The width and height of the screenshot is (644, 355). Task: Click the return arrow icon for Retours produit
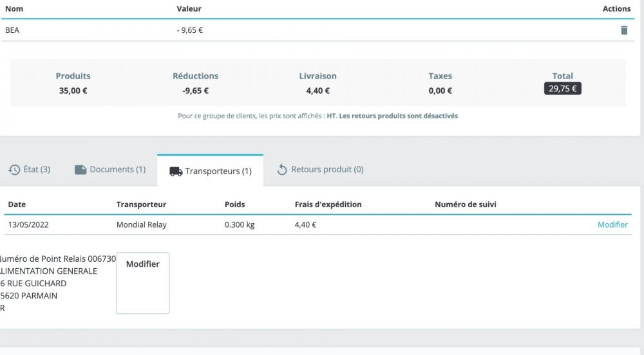(x=281, y=170)
